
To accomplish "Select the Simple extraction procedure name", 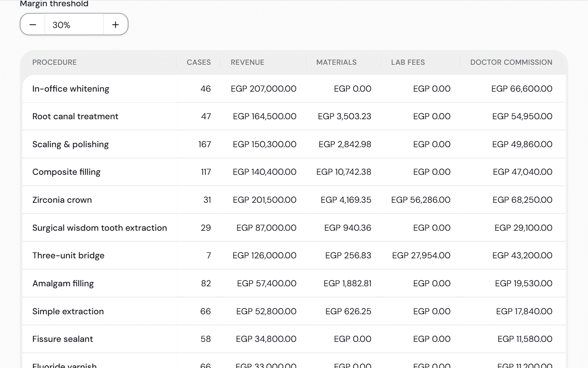I will coord(68,311).
